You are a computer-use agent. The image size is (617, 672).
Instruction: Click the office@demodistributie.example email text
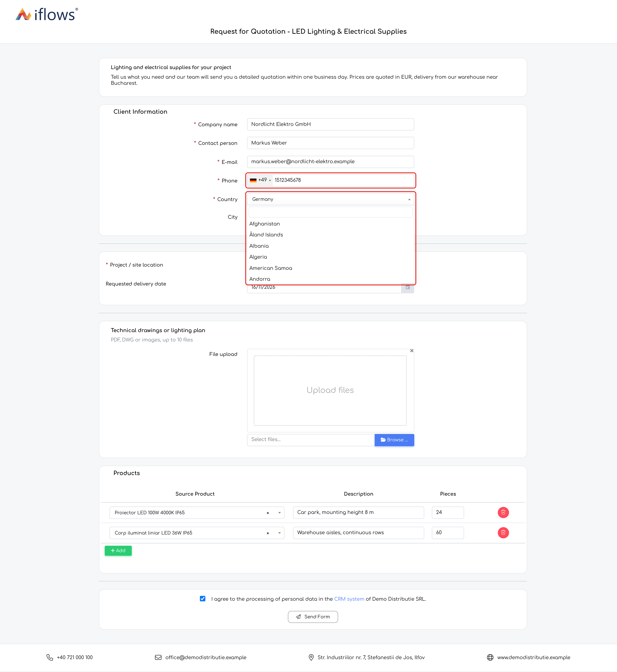pyautogui.click(x=206, y=657)
